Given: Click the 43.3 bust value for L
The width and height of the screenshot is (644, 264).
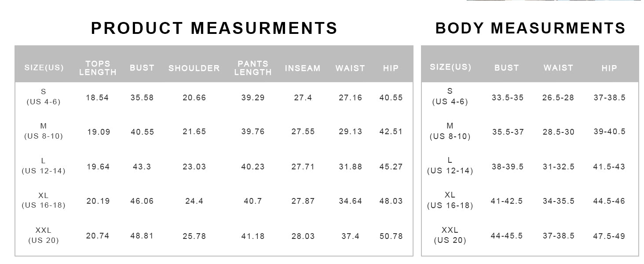Looking at the screenshot, I should click(x=142, y=167).
